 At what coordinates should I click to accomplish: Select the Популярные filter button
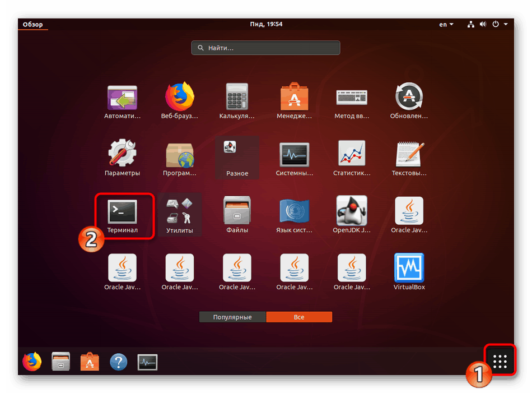click(232, 317)
